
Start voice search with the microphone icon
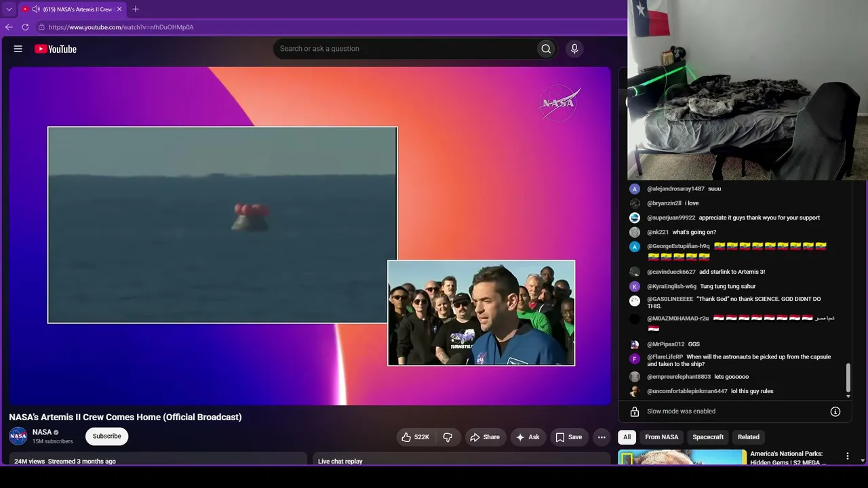pyautogui.click(x=574, y=49)
